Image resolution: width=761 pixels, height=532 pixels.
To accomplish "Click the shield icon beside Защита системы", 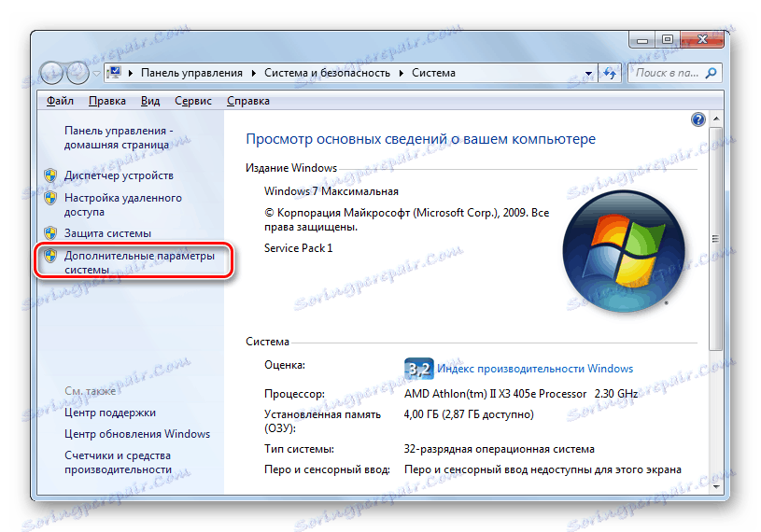I will point(50,233).
